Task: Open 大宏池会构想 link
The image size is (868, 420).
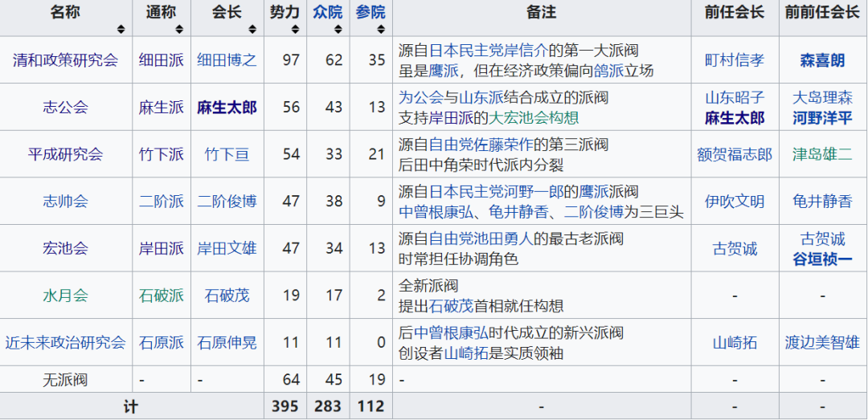Action: [533, 117]
